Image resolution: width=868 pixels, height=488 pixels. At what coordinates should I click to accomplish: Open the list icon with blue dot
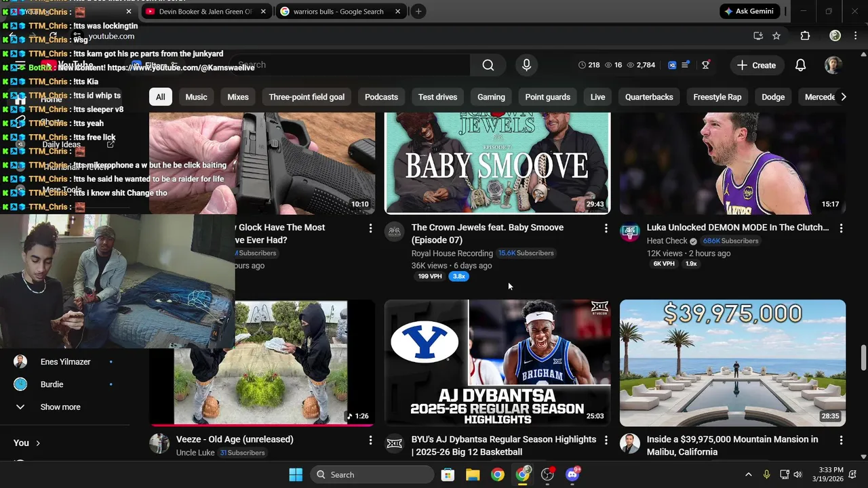pos(686,64)
